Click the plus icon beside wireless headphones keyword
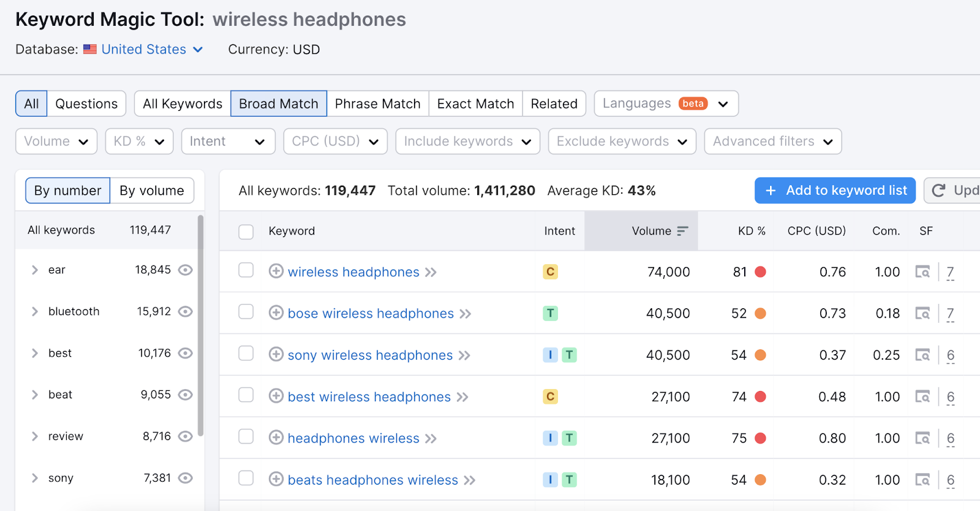The height and width of the screenshot is (511, 980). 276,271
